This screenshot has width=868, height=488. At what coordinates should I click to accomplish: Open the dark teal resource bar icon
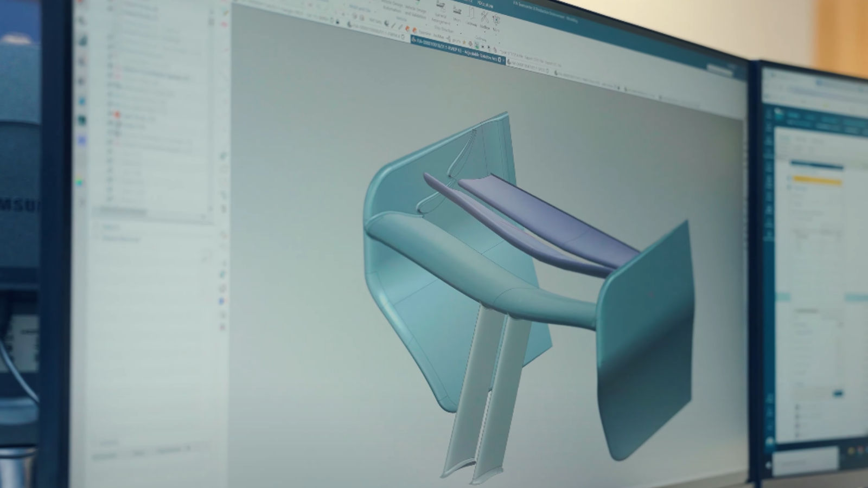[81, 120]
